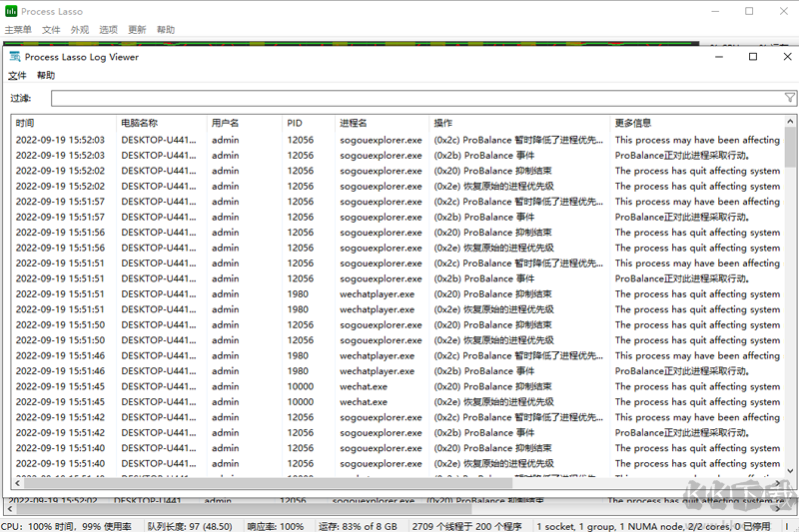This screenshot has height=532, width=799.
Task: Click sogouexplorer.exe on the 15:51:50 抑制结束 row
Action: 381,324
